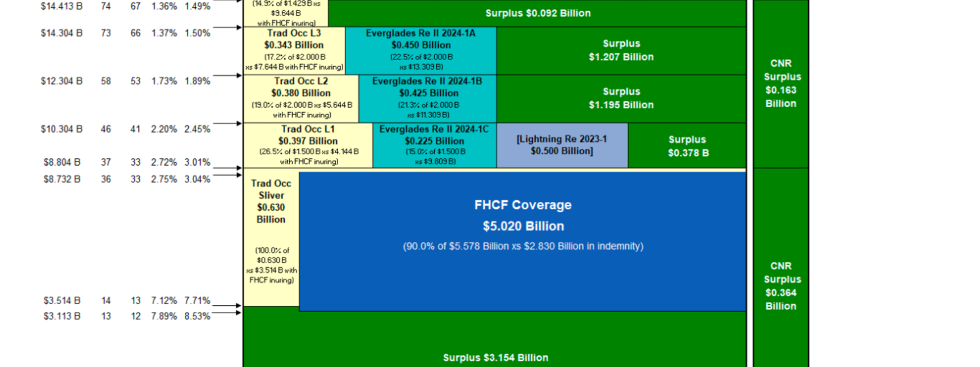The width and height of the screenshot is (980, 367).
Task: Select the Everglades Re II 2024-1A block
Action: tap(421, 50)
